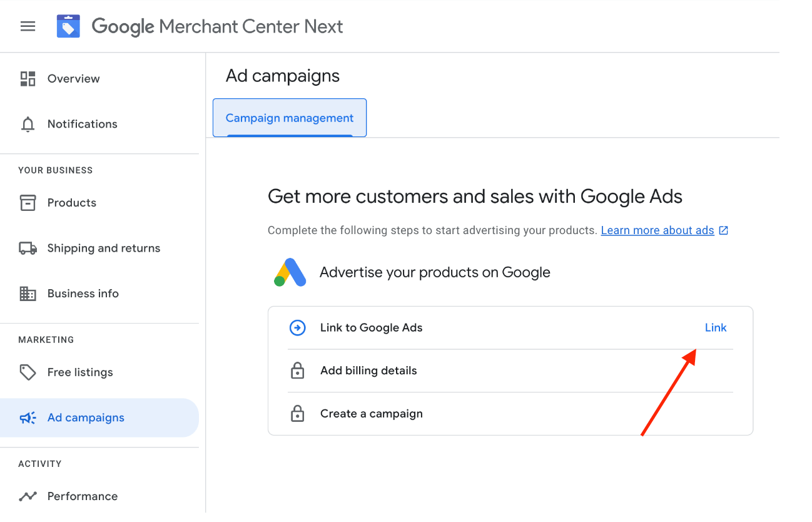Click the lock icon beside Create a campaign

[x=298, y=414]
